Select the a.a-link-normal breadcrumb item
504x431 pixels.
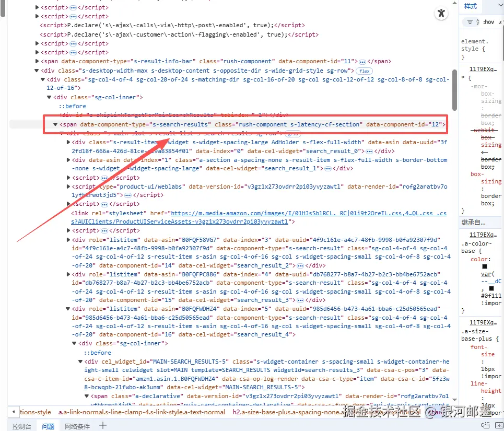tap(142, 412)
